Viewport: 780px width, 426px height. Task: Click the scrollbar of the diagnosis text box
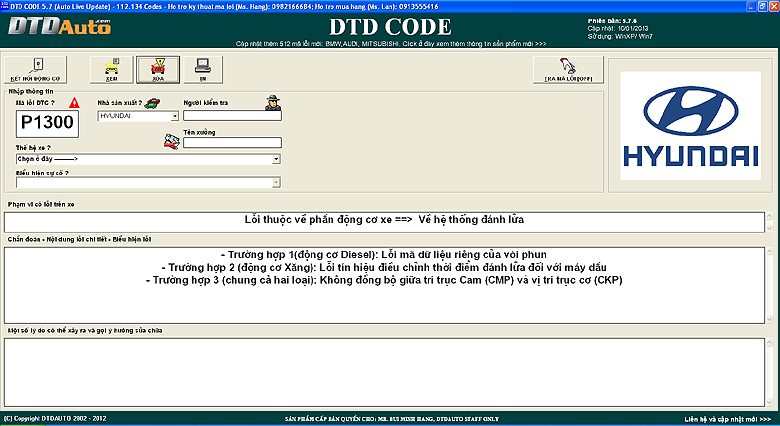pos(770,285)
